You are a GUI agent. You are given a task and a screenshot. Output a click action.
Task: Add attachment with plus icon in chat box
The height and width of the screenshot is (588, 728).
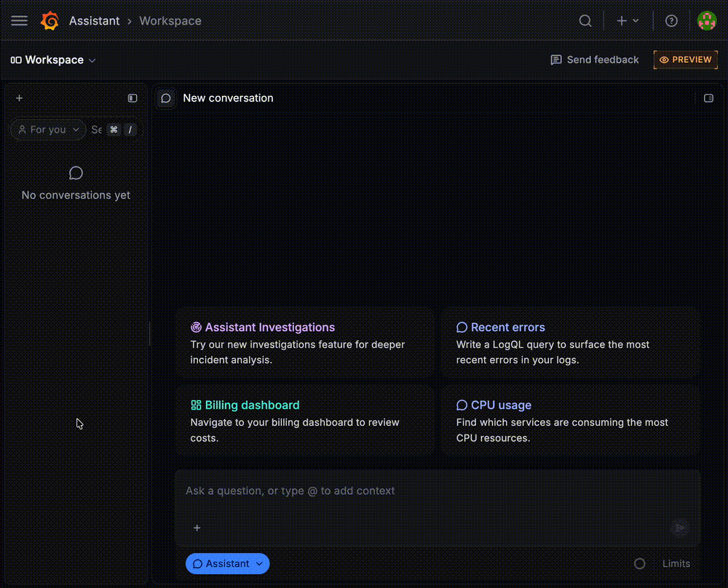tap(197, 528)
